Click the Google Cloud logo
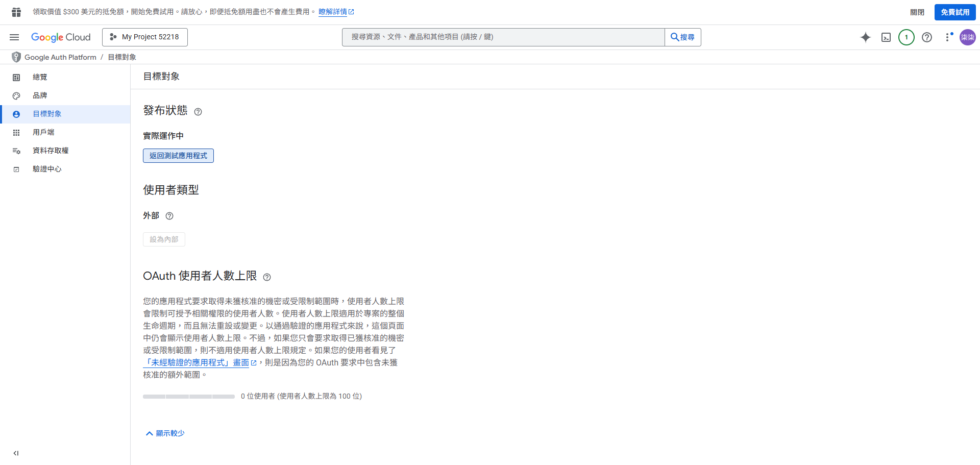 [x=61, y=37]
